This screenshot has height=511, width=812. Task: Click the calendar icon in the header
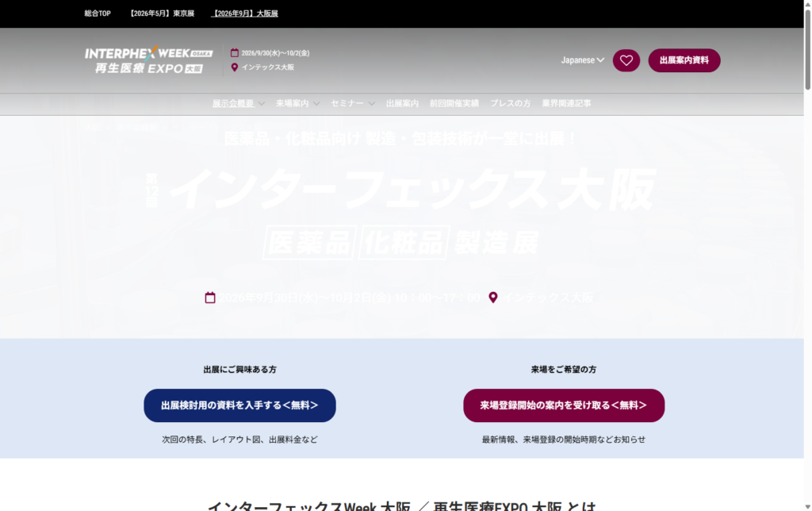[235, 53]
